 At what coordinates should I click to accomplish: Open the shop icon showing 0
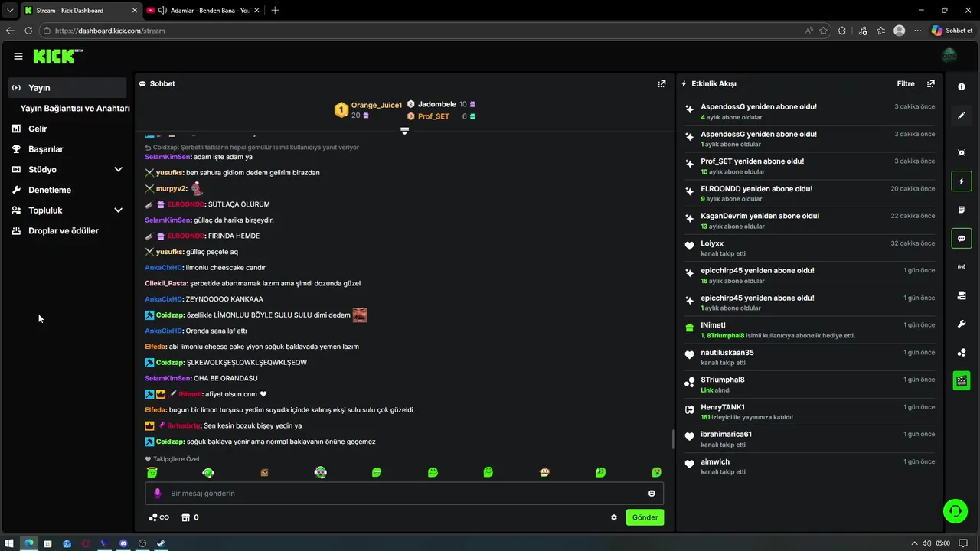190,517
